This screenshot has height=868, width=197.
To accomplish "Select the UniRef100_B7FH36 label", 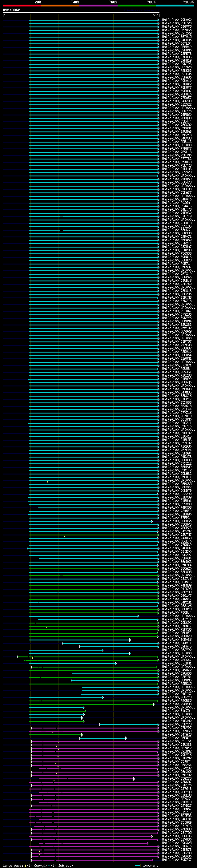I will pos(176,57).
